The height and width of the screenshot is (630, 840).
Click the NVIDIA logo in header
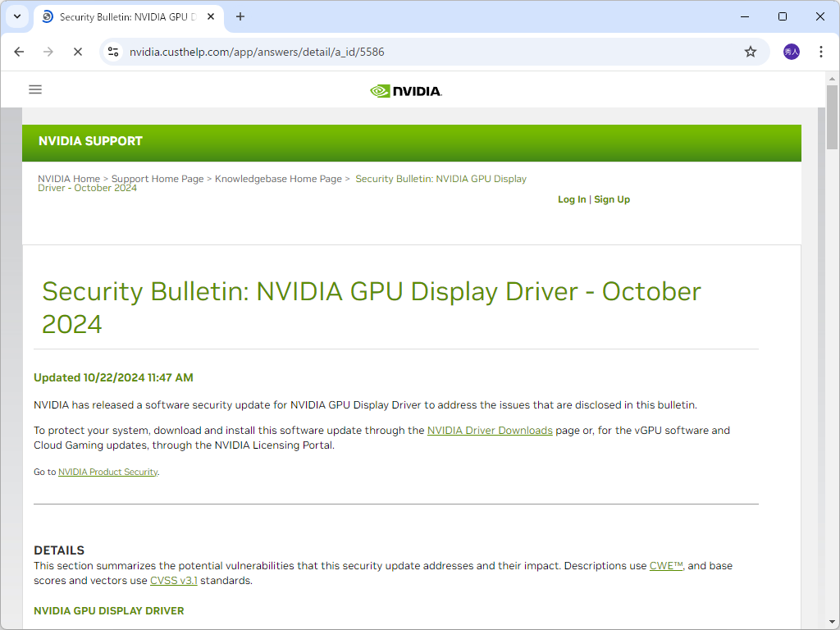(x=406, y=91)
